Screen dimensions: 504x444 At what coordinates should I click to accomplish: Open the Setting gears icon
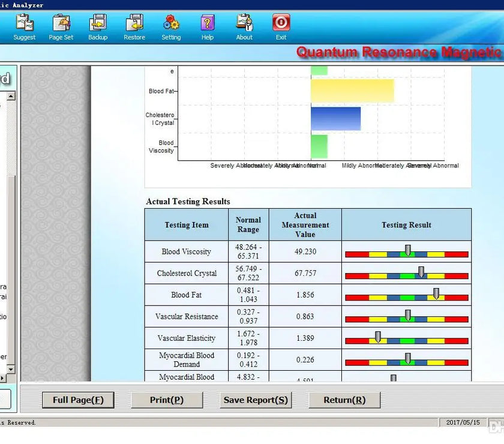[x=171, y=27]
